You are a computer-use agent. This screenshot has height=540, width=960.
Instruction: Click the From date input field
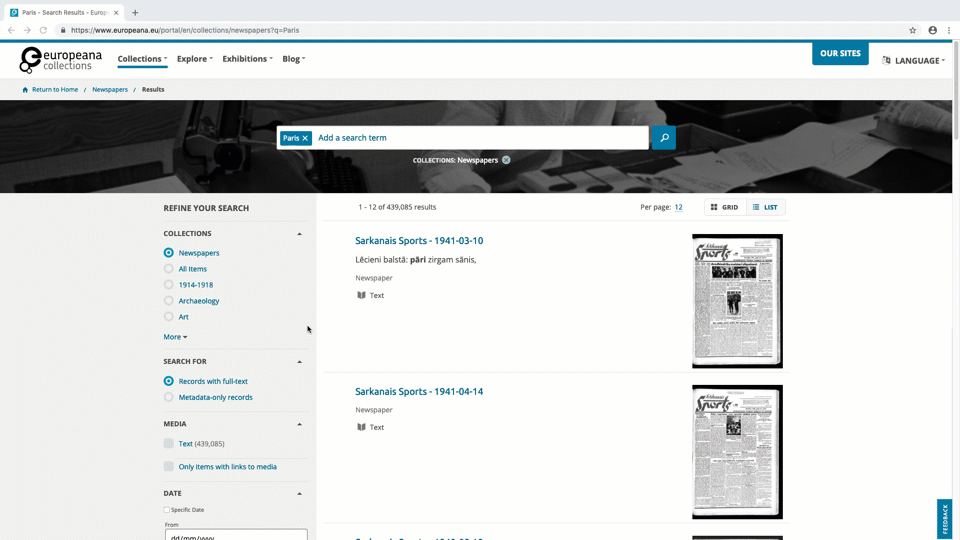tap(236, 535)
